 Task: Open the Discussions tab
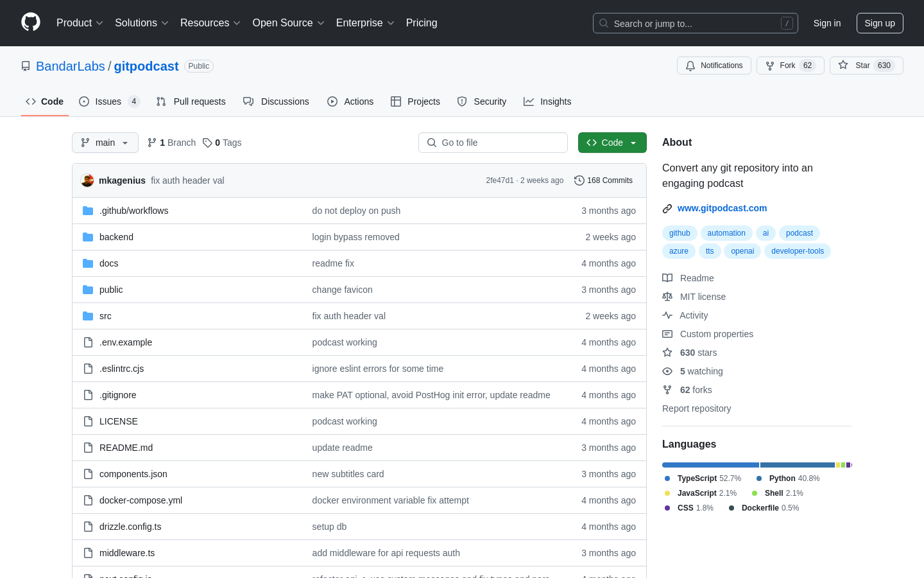pyautogui.click(x=276, y=101)
